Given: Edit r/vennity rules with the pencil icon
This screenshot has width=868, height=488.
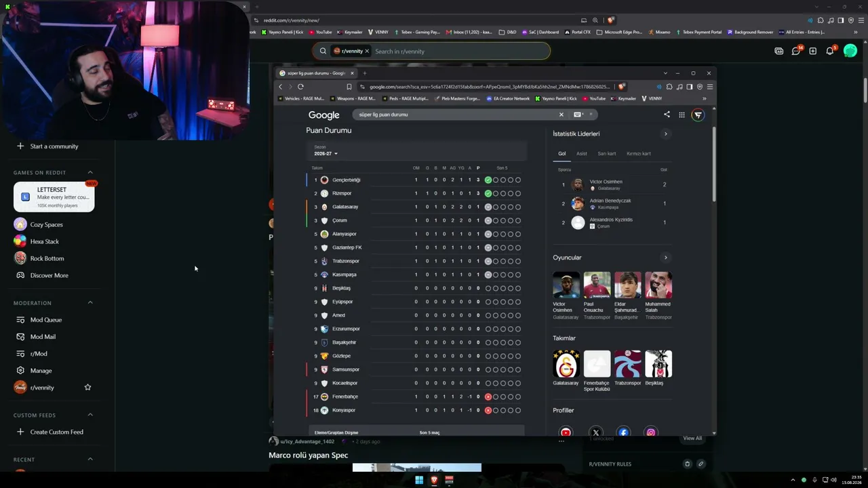Looking at the screenshot, I should point(701,464).
